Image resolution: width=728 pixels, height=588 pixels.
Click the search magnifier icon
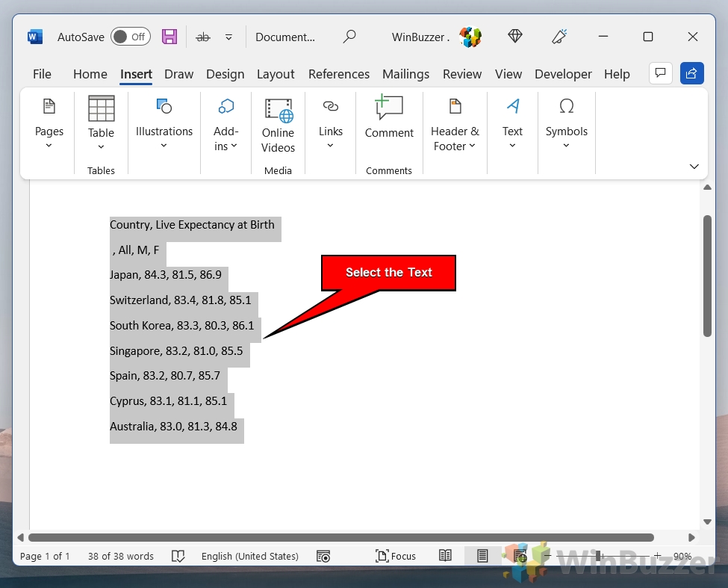coord(349,37)
